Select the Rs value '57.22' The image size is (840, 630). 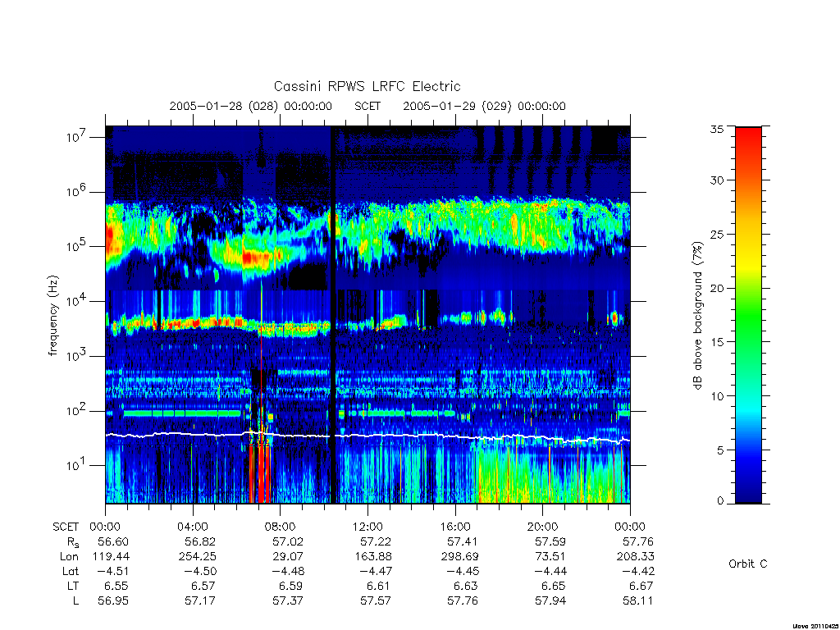tap(376, 541)
